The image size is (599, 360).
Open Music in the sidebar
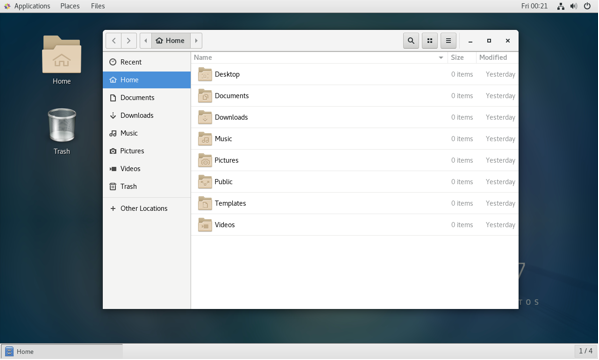point(147,133)
